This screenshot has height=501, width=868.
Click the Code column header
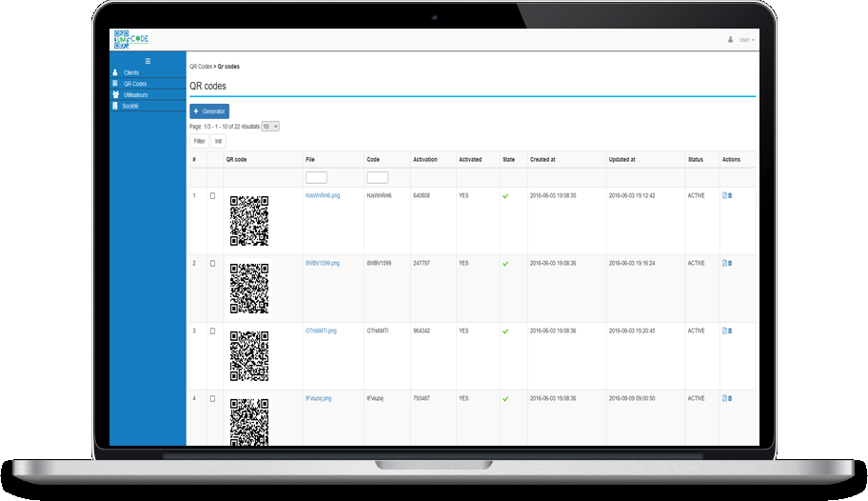[x=373, y=160]
